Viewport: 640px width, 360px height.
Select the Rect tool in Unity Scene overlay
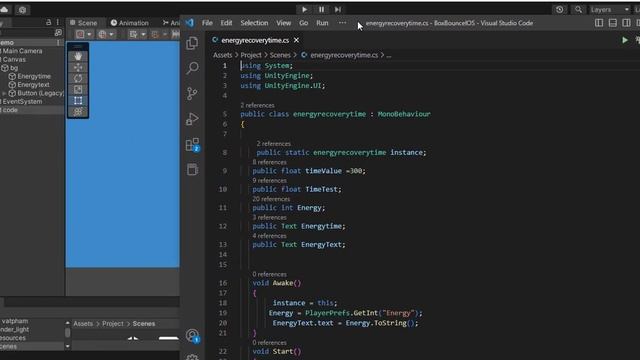78,100
